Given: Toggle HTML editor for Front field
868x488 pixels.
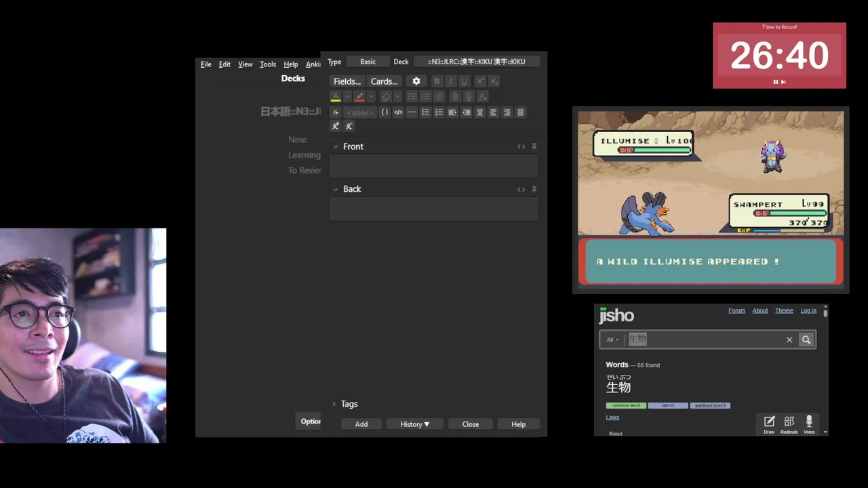Looking at the screenshot, I should 521,146.
